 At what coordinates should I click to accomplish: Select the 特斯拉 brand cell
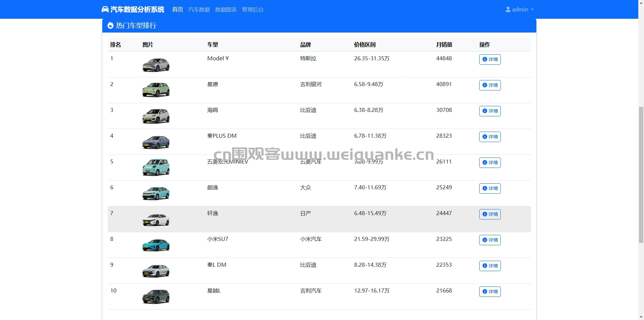308,58
